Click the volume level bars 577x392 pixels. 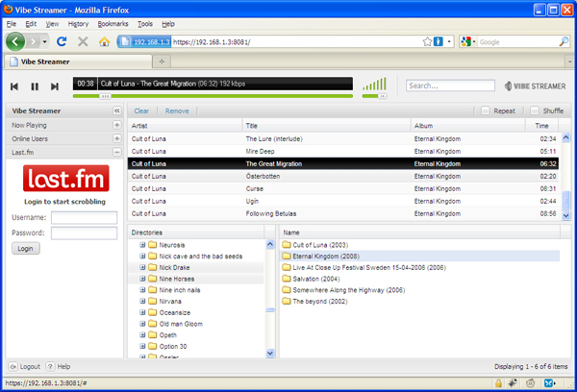tap(375, 84)
